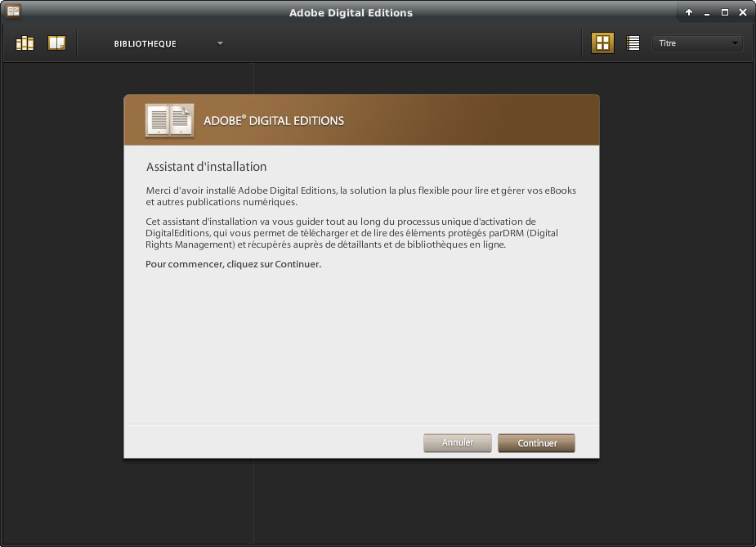Maximize the Adobe Digital Editions window
Screen dimensions: 756x547
(x=725, y=12)
